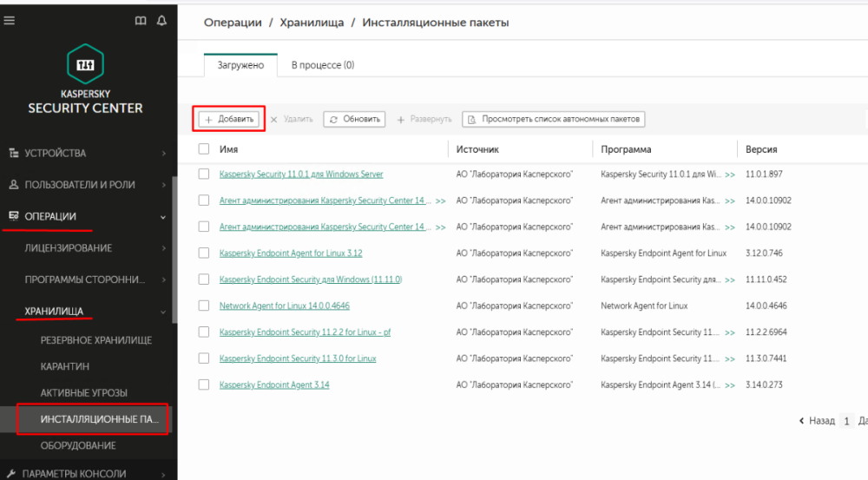Click version cell 3.12.0.746
868x480 pixels.
click(764, 253)
